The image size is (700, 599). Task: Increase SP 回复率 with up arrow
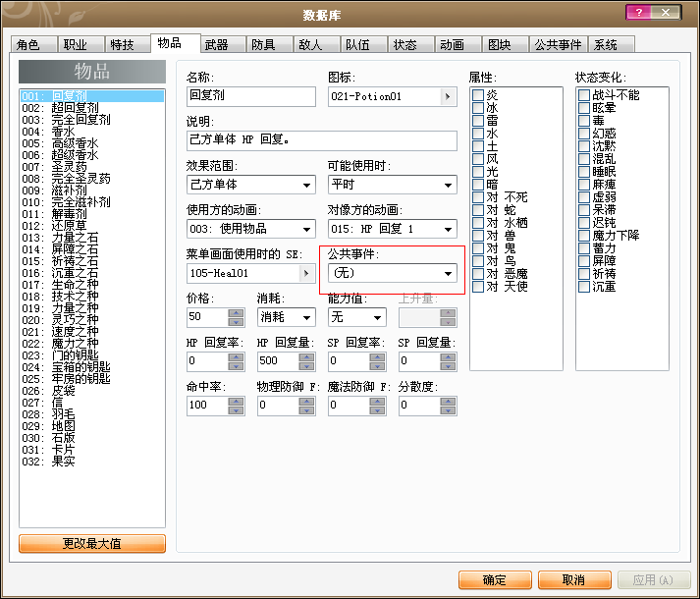click(x=378, y=357)
